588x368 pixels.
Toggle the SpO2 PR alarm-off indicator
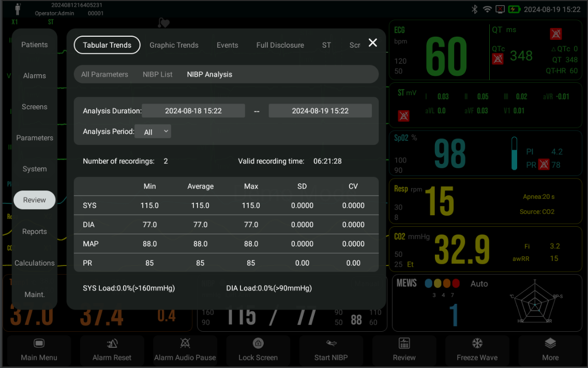click(544, 165)
